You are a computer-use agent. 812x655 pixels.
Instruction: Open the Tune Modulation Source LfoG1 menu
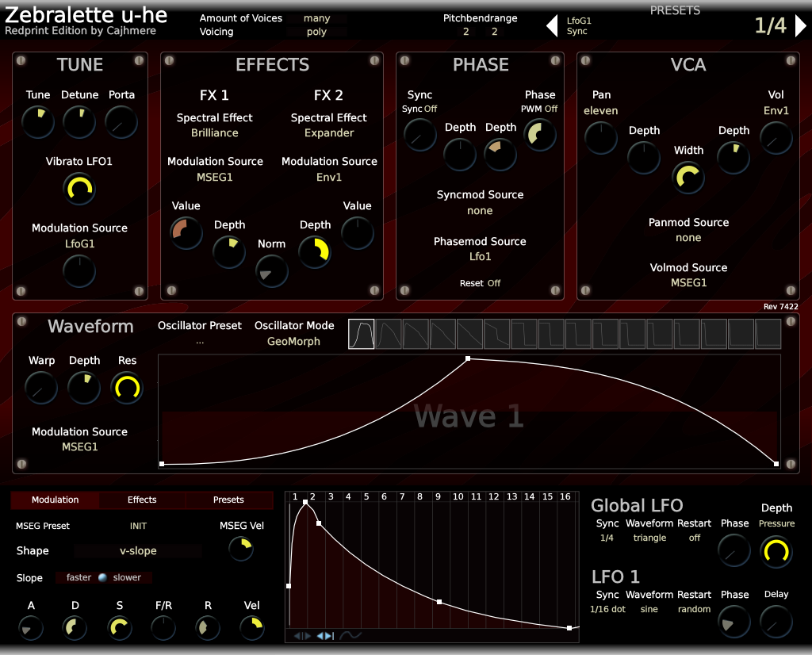pos(80,243)
